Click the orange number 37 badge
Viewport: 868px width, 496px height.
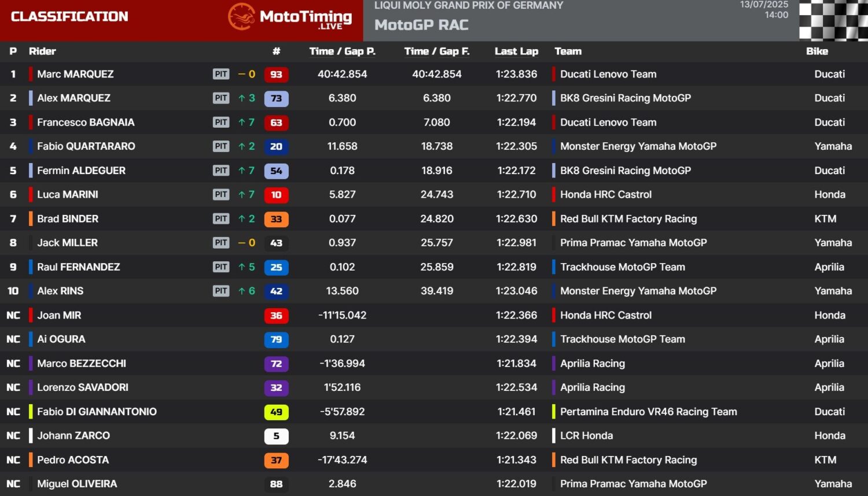(276, 460)
